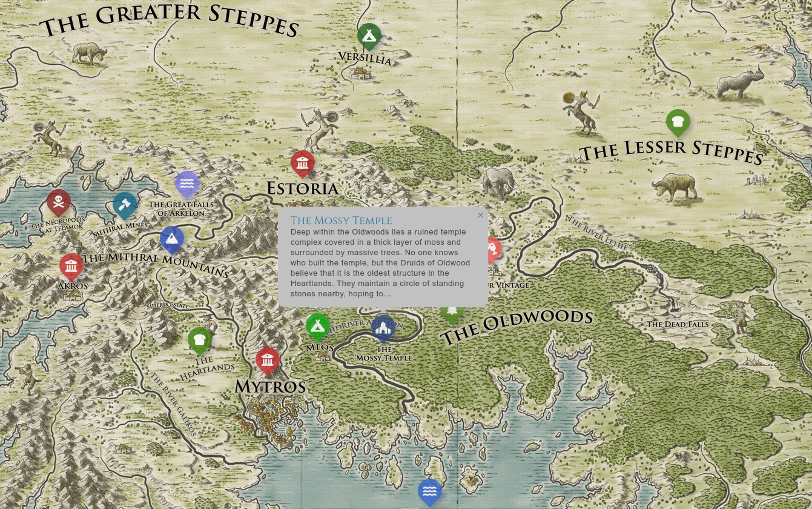Click the blue waves marker at the map bottom
The height and width of the screenshot is (509, 812).
(x=430, y=492)
